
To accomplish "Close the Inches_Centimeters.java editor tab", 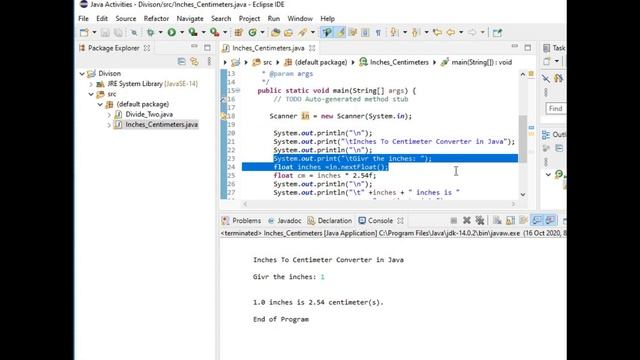I will coord(312,48).
